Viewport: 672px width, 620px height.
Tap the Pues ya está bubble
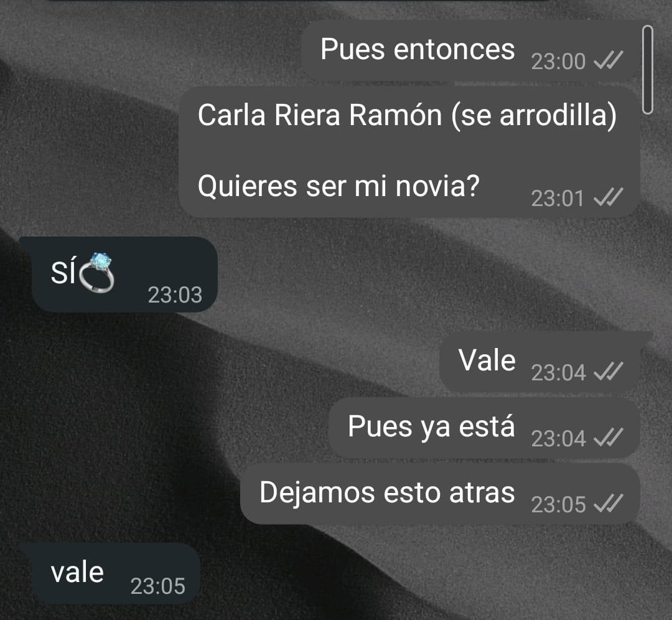tap(484, 428)
